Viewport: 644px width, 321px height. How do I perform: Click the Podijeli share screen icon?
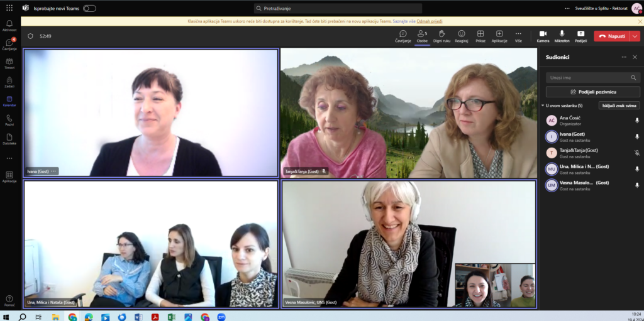pyautogui.click(x=580, y=35)
